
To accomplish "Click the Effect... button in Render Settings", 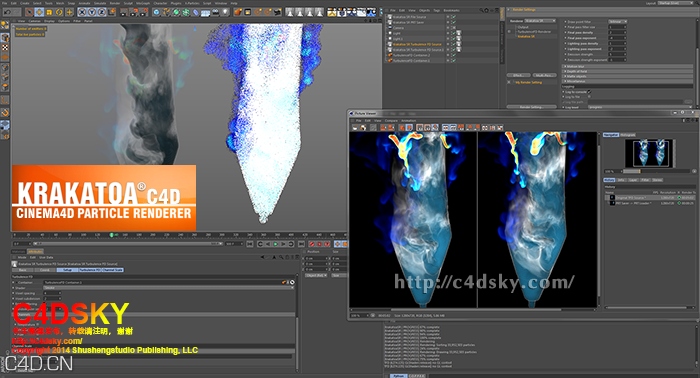I will coord(519,75).
